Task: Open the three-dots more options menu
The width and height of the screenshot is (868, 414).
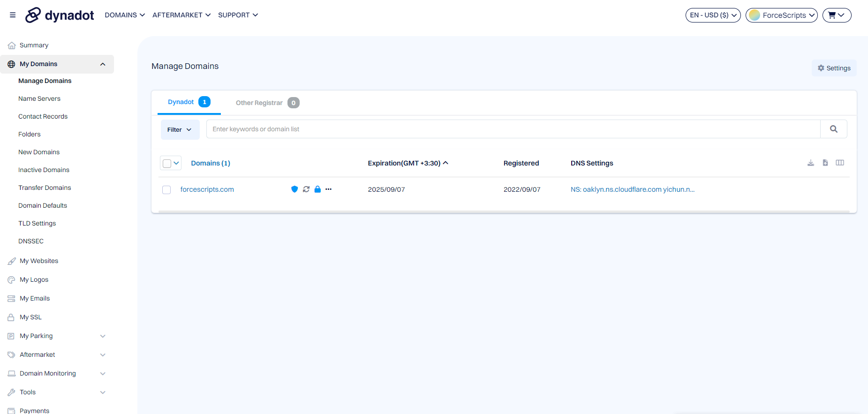Action: (x=329, y=189)
